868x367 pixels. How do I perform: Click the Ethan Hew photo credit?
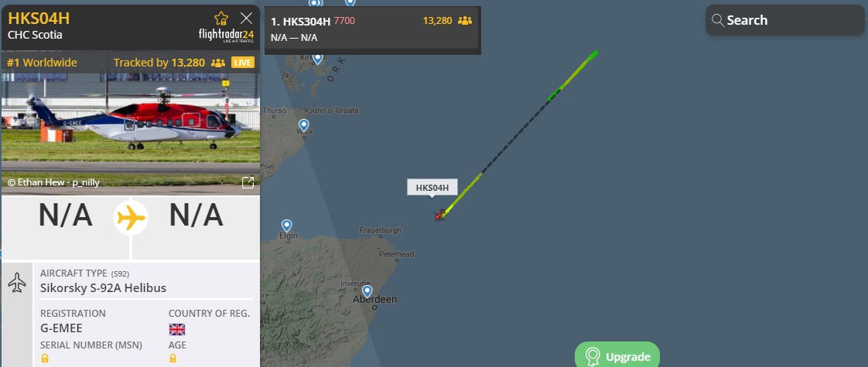pos(53,182)
